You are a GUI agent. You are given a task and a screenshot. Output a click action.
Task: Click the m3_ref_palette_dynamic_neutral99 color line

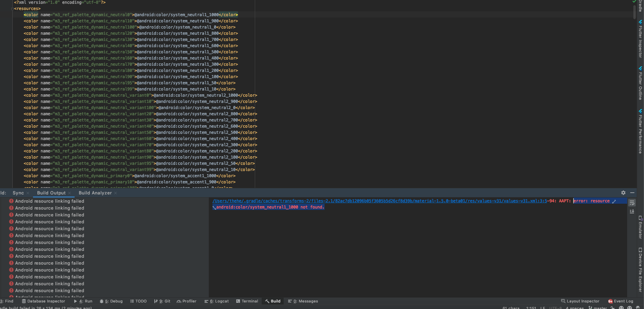pyautogui.click(x=130, y=89)
